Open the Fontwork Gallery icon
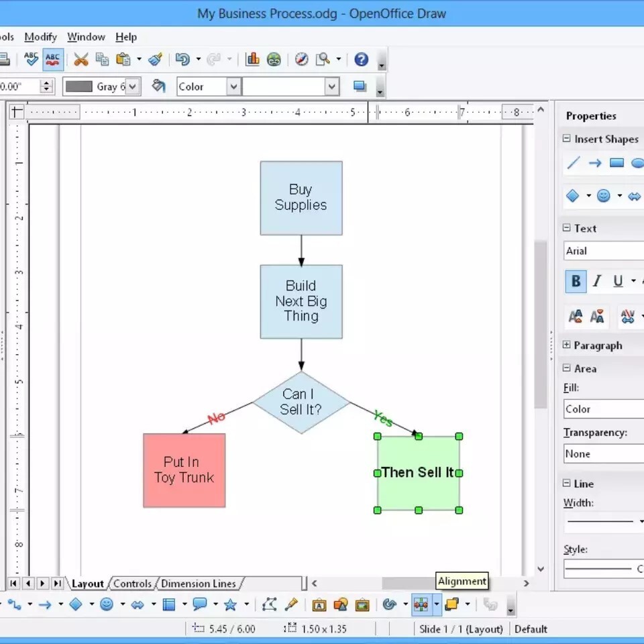Screen dimensions: 644x644 point(319,604)
